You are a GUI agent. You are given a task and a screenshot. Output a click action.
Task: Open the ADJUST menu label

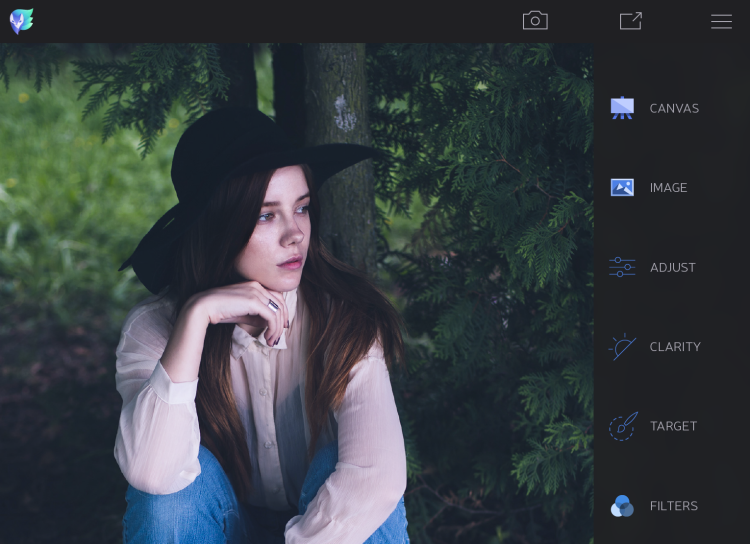[x=673, y=267]
